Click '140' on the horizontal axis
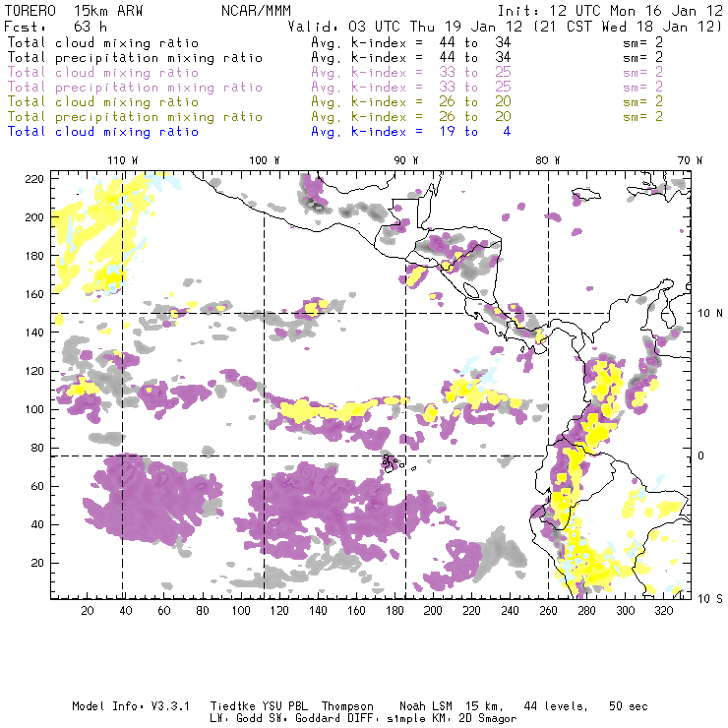The width and height of the screenshot is (728, 728). click(318, 611)
